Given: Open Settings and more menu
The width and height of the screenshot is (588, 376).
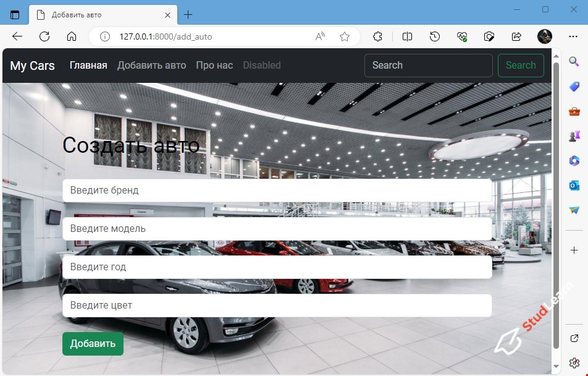Looking at the screenshot, I should [x=573, y=36].
